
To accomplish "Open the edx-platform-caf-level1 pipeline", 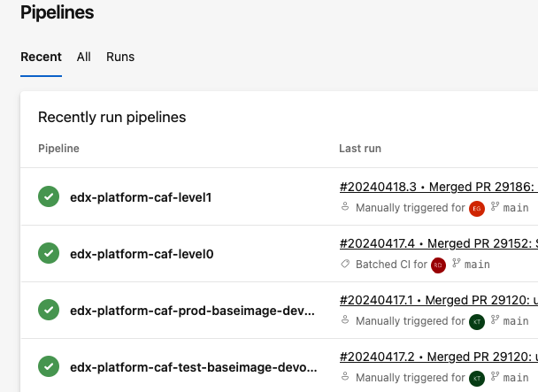I will pos(141,197).
